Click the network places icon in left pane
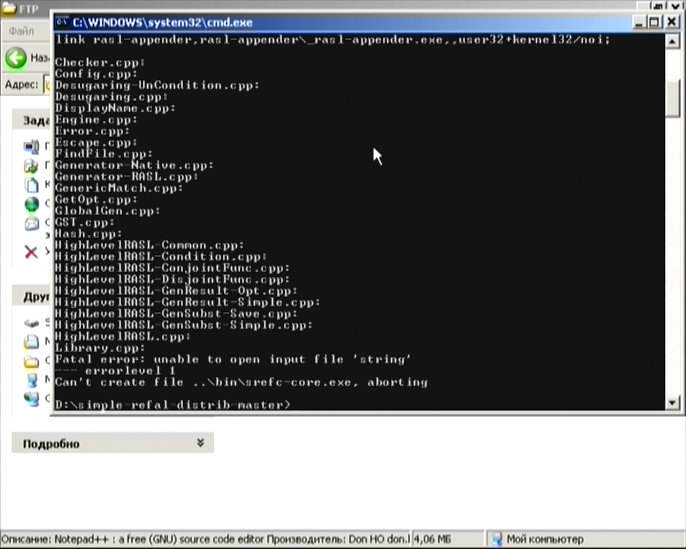686x549 pixels. pos(32,399)
